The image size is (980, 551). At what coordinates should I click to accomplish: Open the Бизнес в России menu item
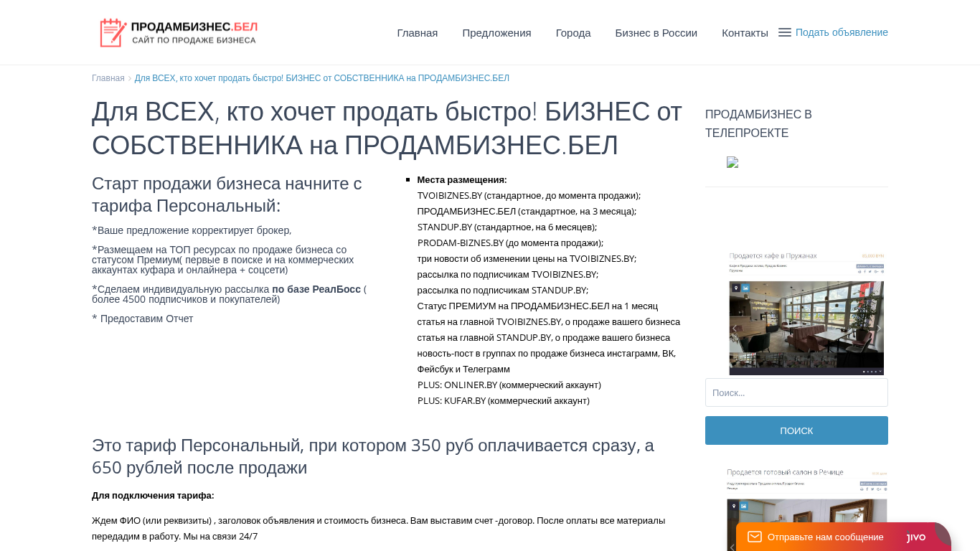pyautogui.click(x=656, y=32)
